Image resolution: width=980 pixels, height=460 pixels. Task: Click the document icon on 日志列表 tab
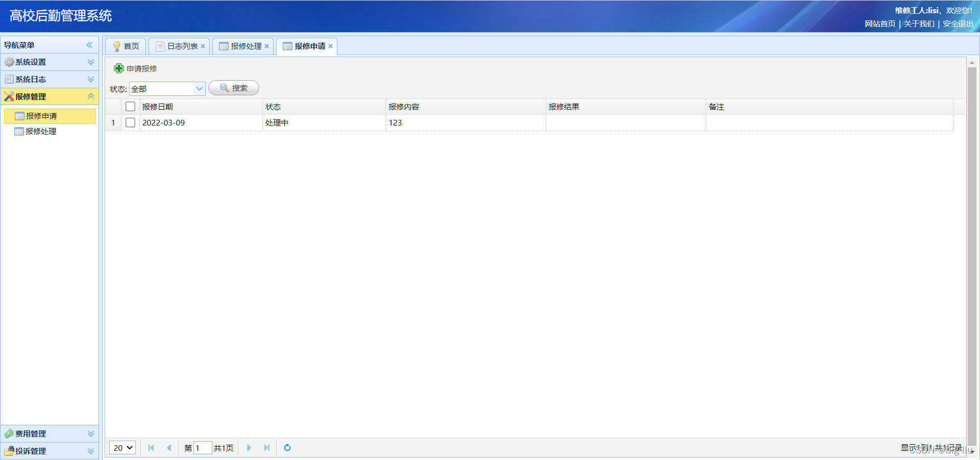point(160,46)
